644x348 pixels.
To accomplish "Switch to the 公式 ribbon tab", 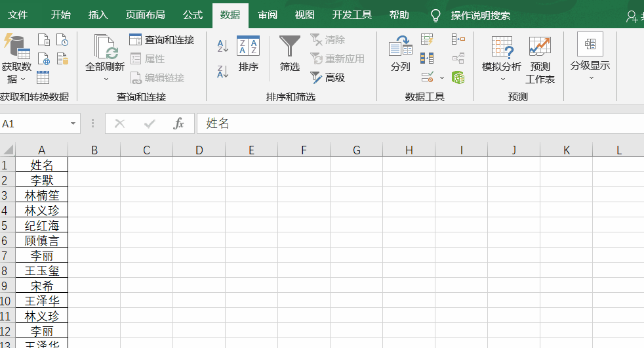I will coord(193,15).
